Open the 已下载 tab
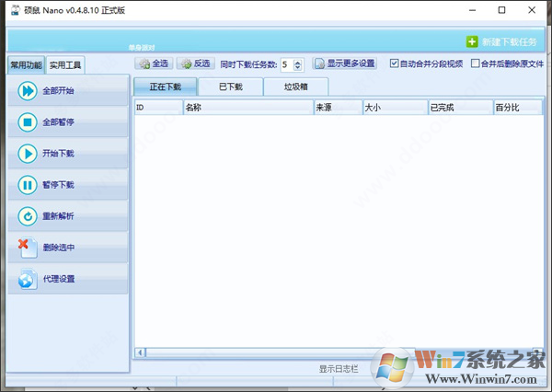Screen dimensions: 552x392 231,86
